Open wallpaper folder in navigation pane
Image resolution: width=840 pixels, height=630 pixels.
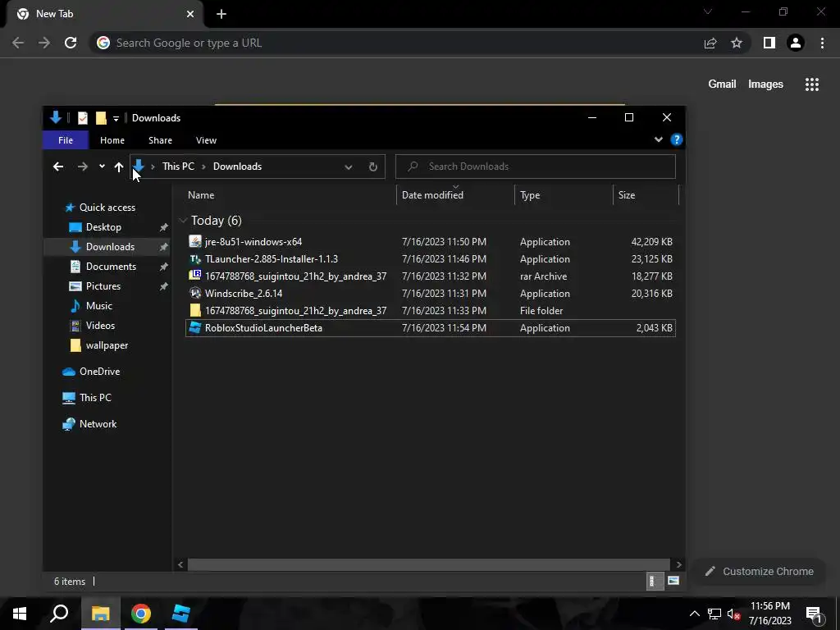pos(107,345)
